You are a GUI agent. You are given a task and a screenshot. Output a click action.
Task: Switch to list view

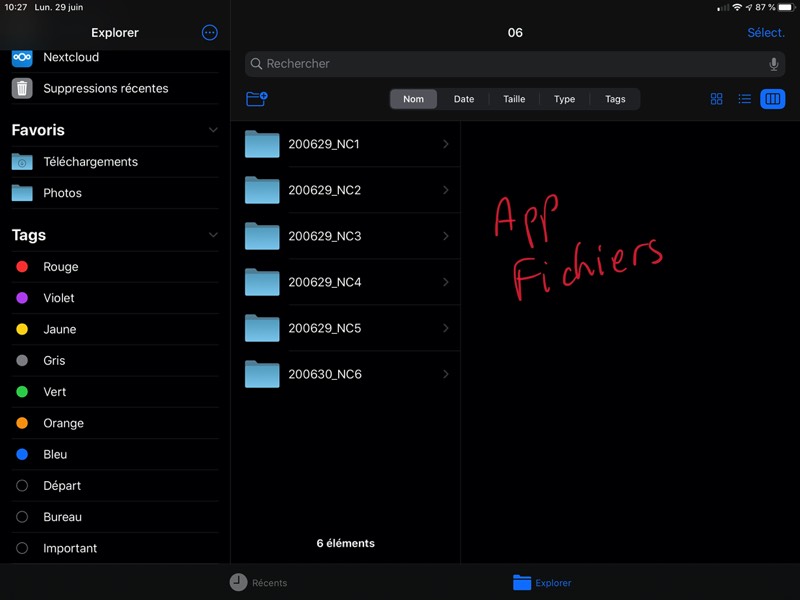tap(744, 99)
